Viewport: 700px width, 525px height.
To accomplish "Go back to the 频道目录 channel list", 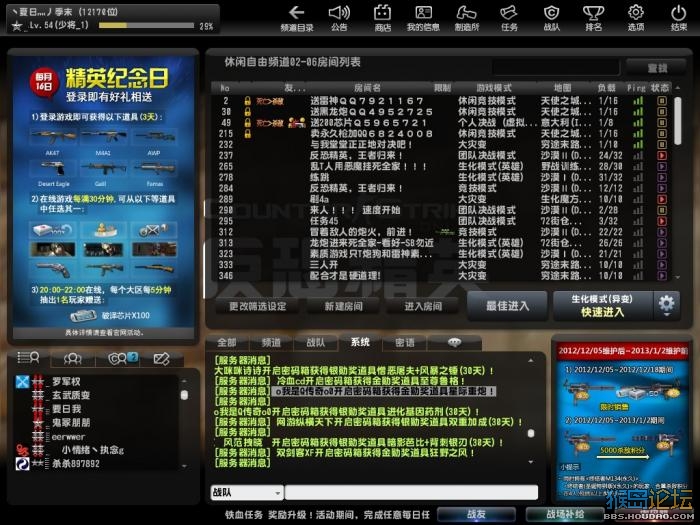I will click(x=297, y=18).
